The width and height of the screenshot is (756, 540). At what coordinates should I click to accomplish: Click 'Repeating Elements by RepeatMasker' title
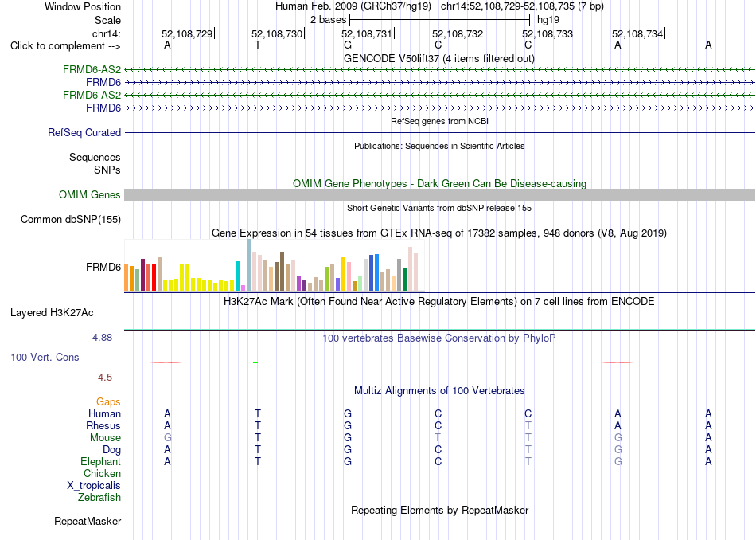tap(440, 510)
